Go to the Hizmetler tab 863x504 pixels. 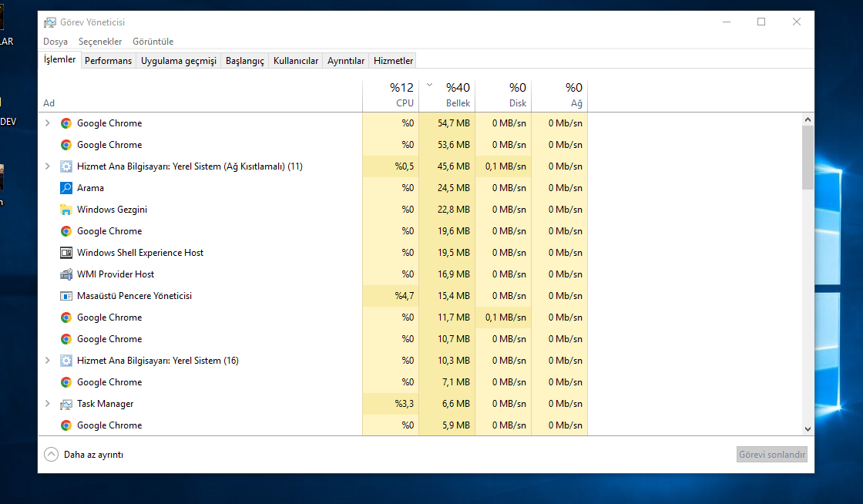click(x=394, y=61)
